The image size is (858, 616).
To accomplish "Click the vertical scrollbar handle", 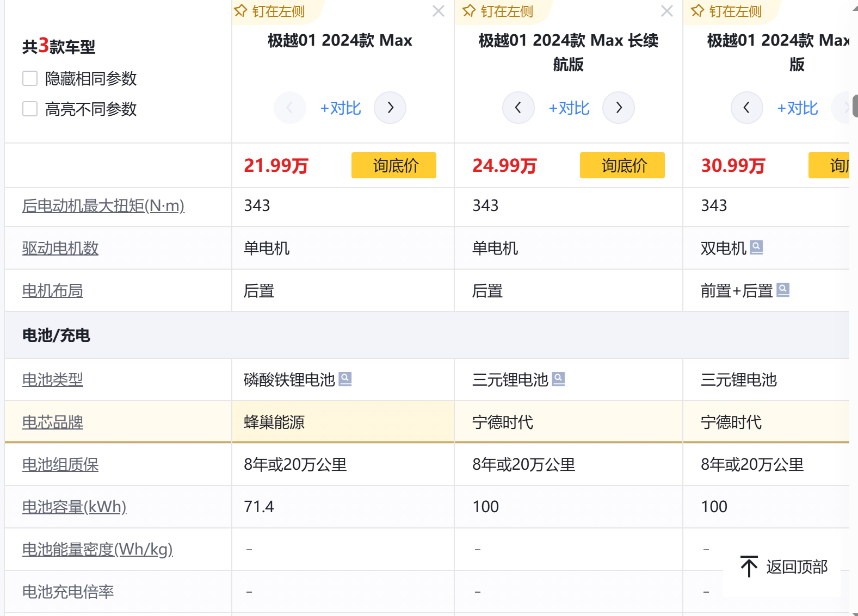I will (x=855, y=106).
